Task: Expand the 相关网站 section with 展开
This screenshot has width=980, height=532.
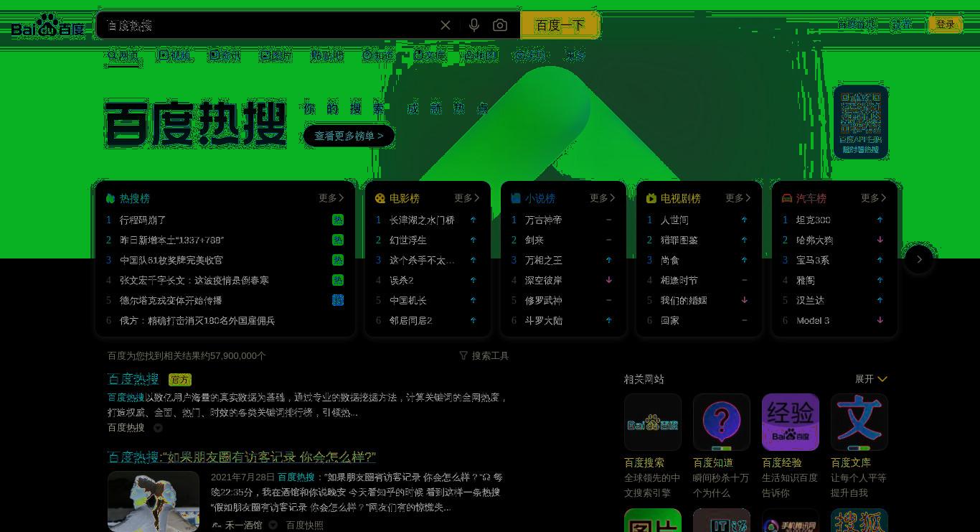Action: click(x=871, y=379)
